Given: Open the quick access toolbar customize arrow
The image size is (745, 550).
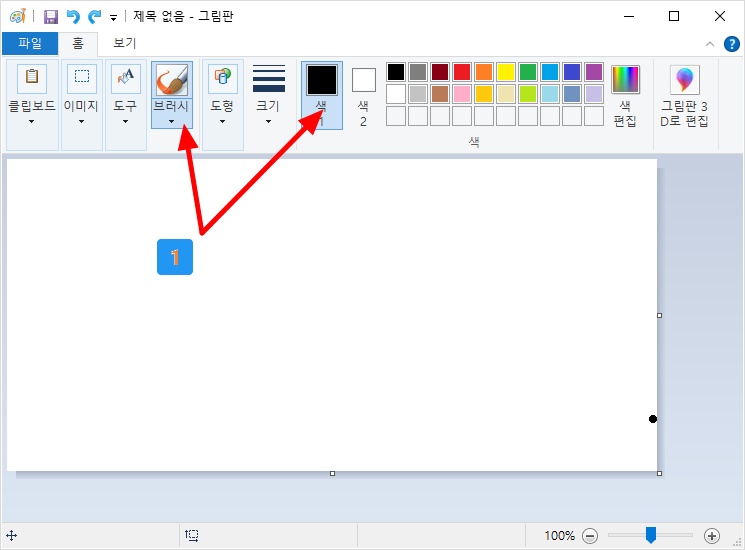Looking at the screenshot, I should tap(113, 18).
